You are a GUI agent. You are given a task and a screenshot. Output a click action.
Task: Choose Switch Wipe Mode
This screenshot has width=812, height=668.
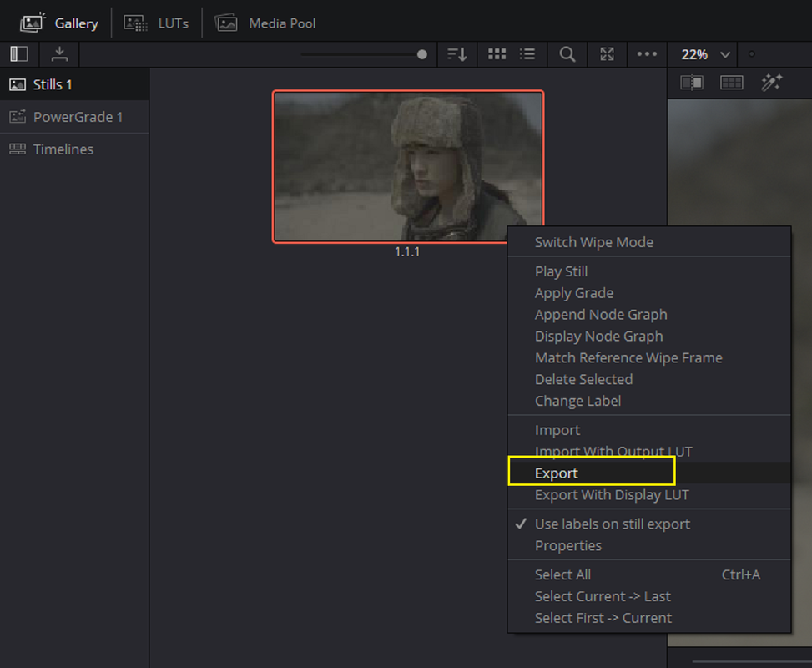(x=649, y=242)
